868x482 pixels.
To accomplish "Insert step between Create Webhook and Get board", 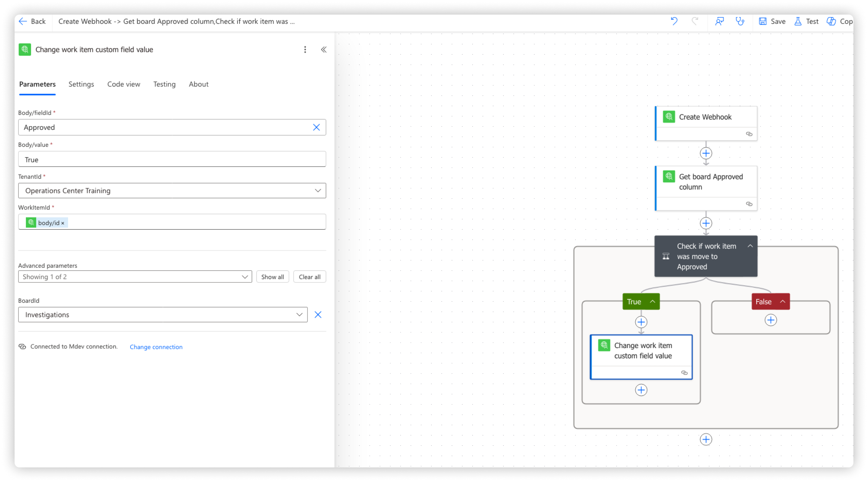I will (x=706, y=153).
